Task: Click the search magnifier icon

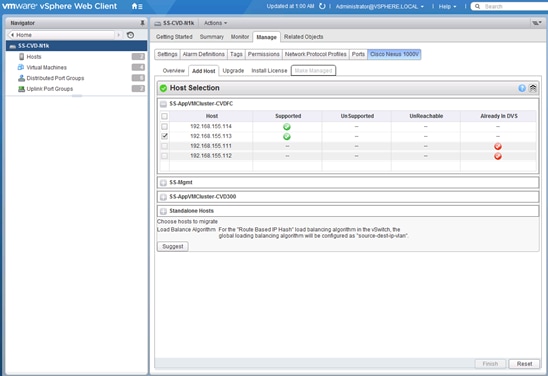Action: click(477, 6)
